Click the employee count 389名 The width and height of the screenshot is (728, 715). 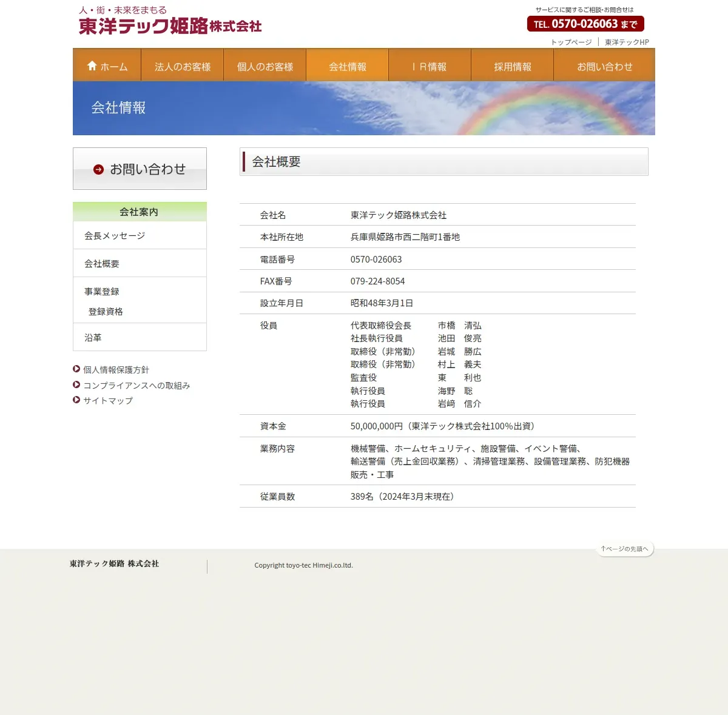(x=362, y=496)
